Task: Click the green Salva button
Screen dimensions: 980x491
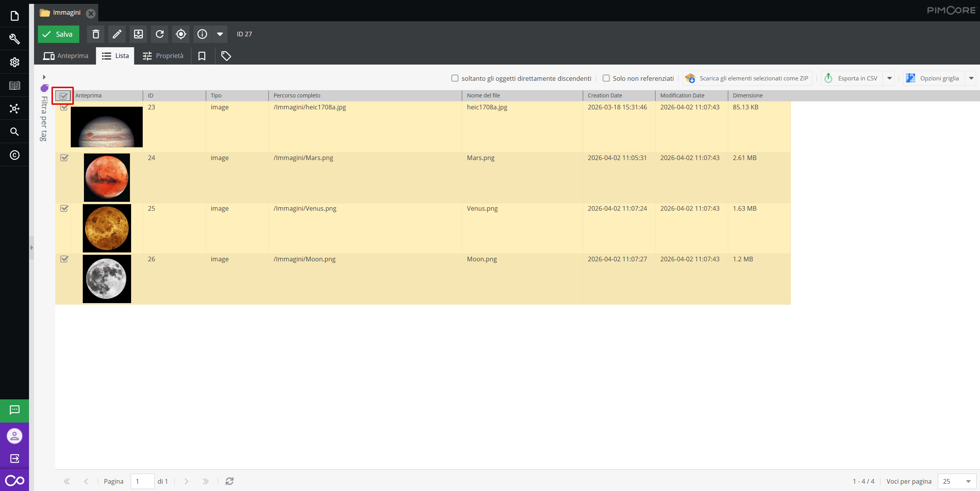Action: 58,34
